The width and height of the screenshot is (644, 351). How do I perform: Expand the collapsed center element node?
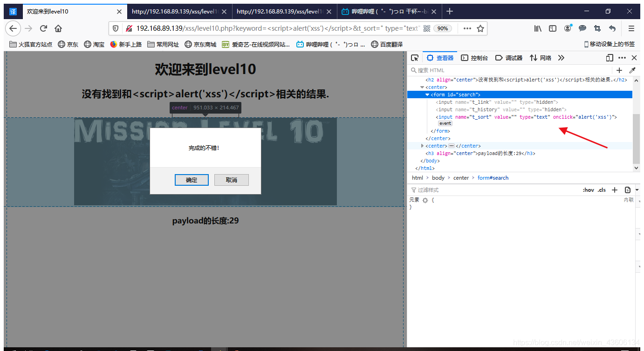point(422,146)
